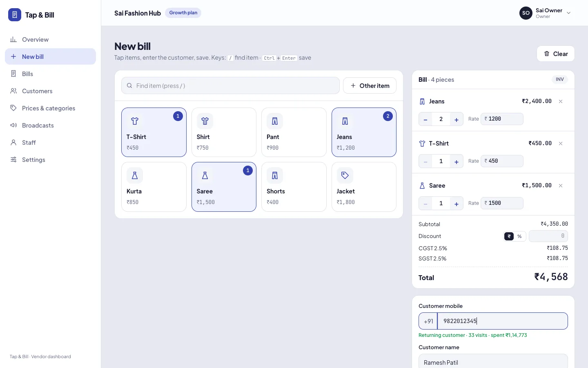Click the INV badge on the bill
The width and height of the screenshot is (588, 368).
pyautogui.click(x=560, y=79)
